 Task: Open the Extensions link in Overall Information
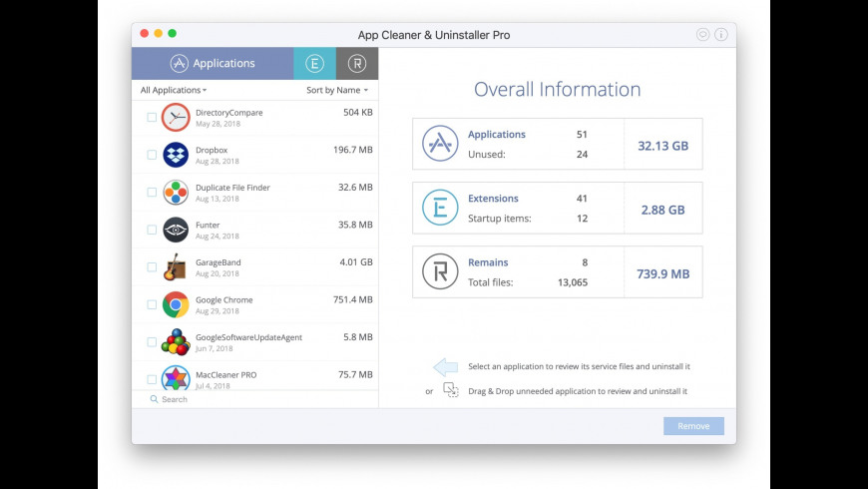pyautogui.click(x=493, y=199)
